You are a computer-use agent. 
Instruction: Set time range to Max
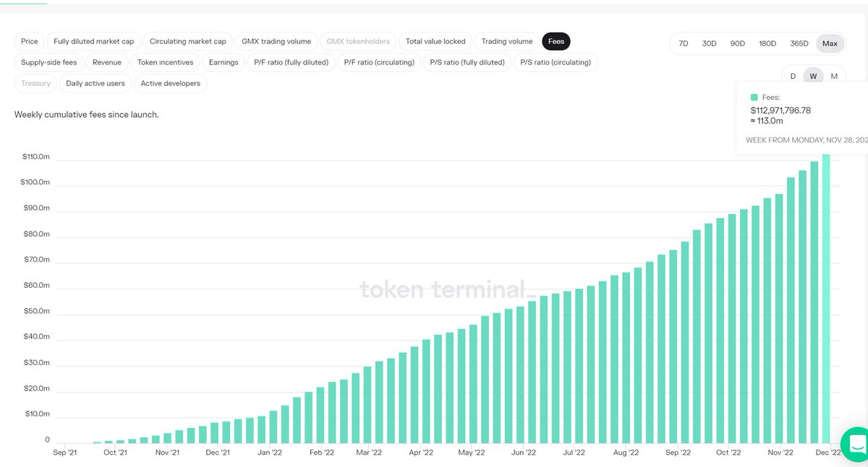(x=830, y=43)
